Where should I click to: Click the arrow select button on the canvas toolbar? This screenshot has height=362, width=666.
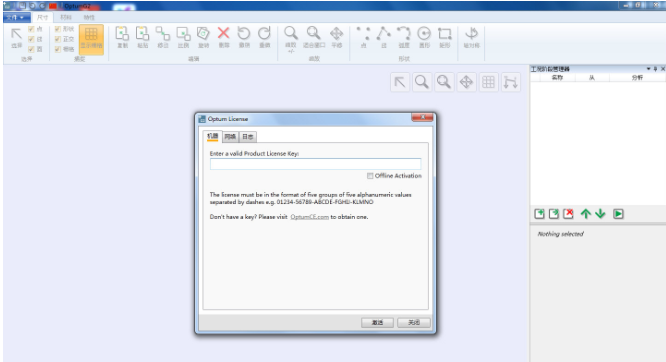[x=400, y=82]
